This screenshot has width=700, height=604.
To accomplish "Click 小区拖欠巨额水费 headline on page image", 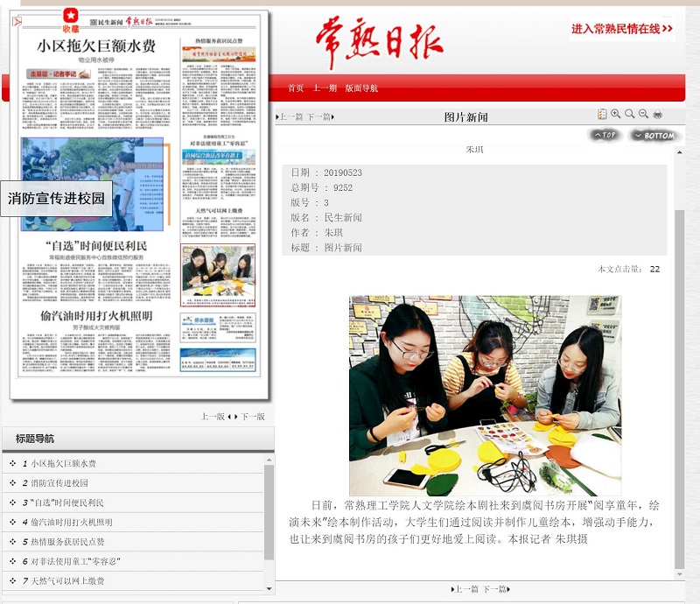I will click(96, 46).
